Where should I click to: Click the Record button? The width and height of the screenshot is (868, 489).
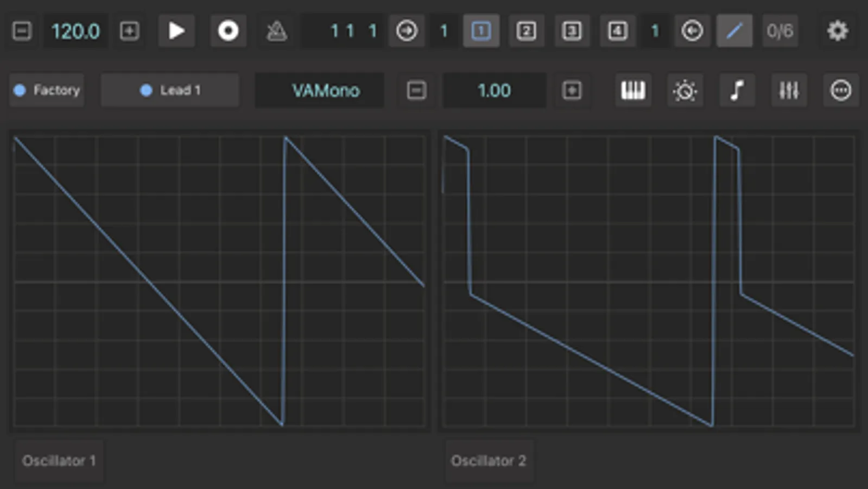(x=228, y=31)
